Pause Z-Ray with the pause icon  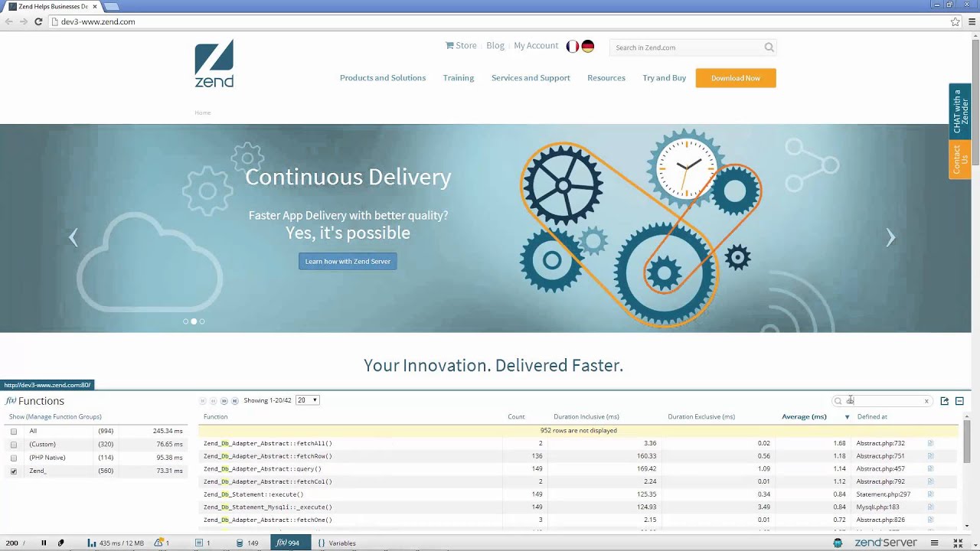[44, 543]
